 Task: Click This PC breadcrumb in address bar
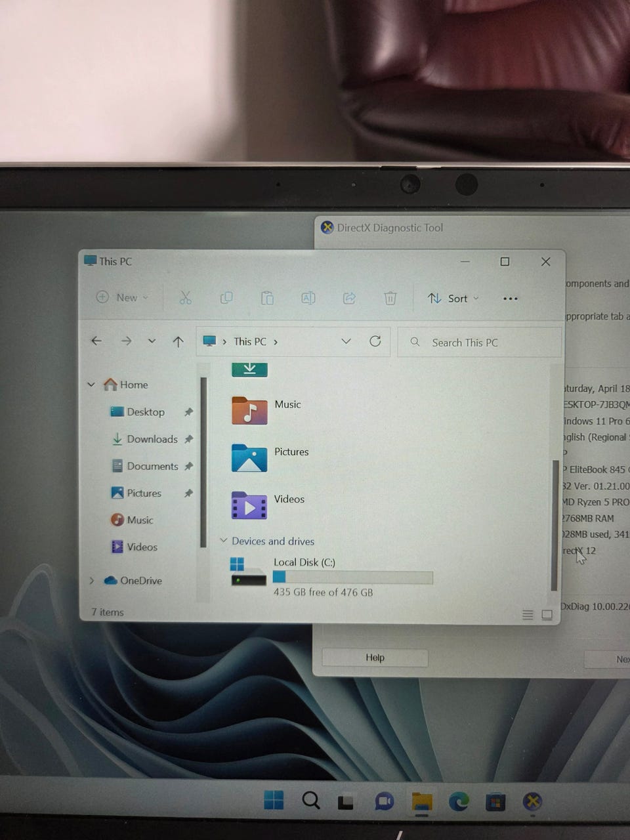pos(250,342)
